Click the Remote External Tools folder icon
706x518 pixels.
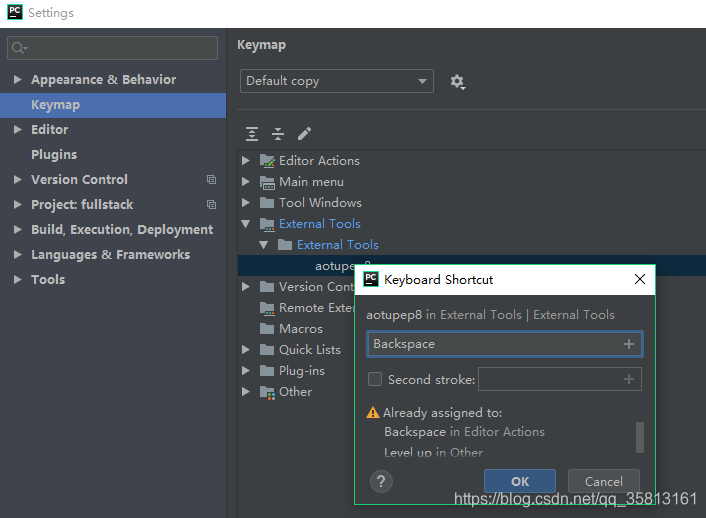tap(267, 308)
